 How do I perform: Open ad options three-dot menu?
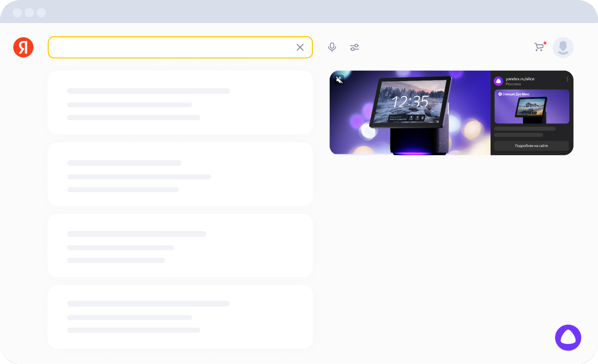(567, 79)
